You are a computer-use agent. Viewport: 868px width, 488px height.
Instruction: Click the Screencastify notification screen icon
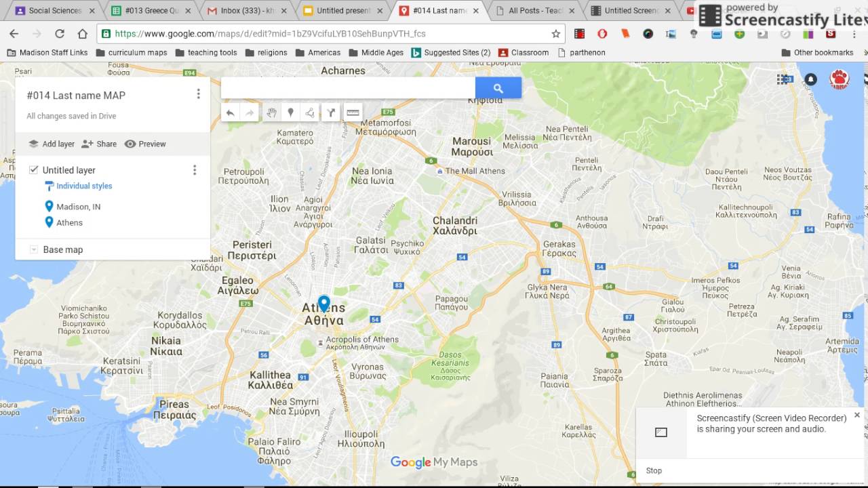[661, 432]
